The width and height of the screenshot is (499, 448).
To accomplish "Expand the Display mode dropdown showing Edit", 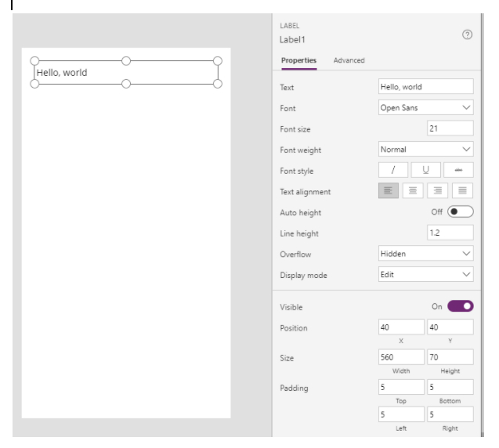I will [426, 274].
